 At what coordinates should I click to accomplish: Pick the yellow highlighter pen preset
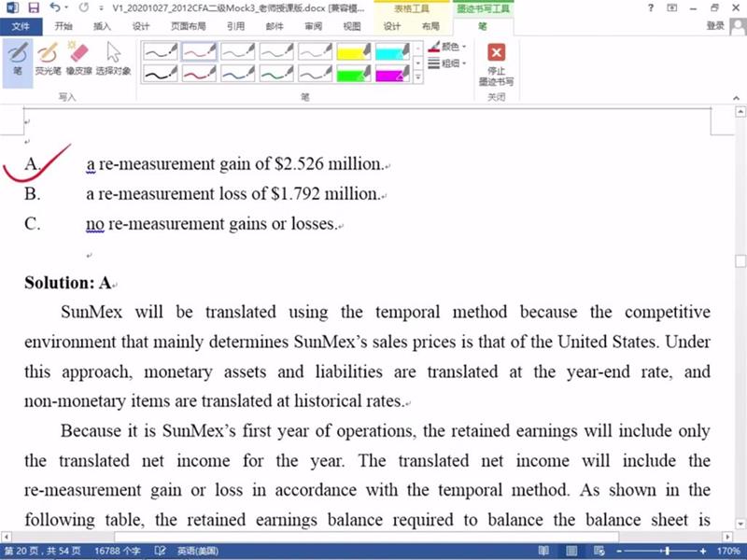tap(354, 51)
